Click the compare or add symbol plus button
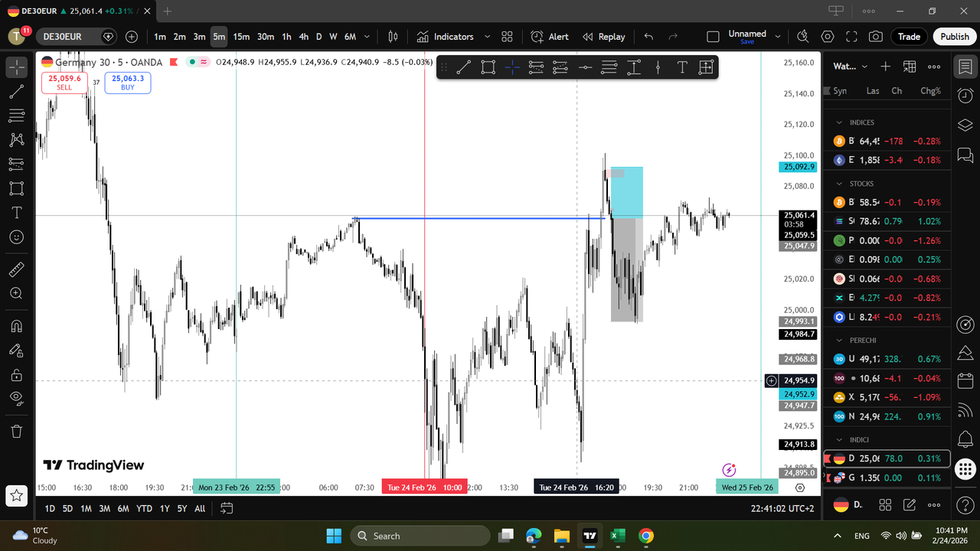The width and height of the screenshot is (980, 551). (x=132, y=37)
